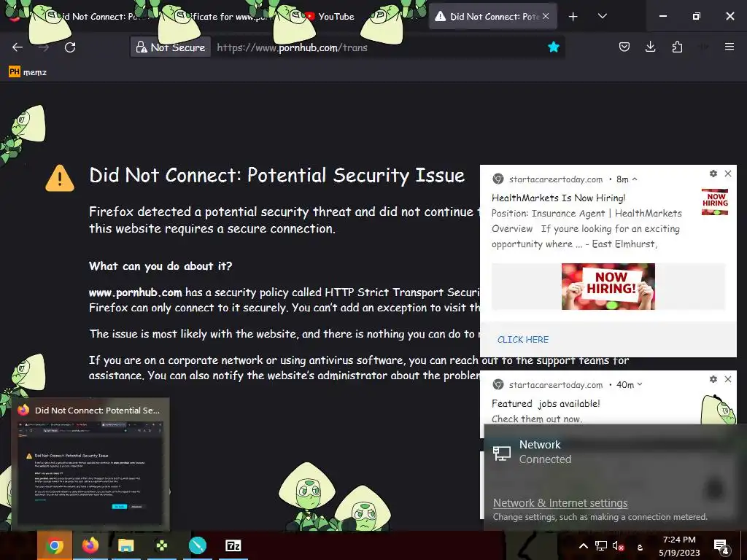Click the teal round app icon in the taskbar

(197, 545)
